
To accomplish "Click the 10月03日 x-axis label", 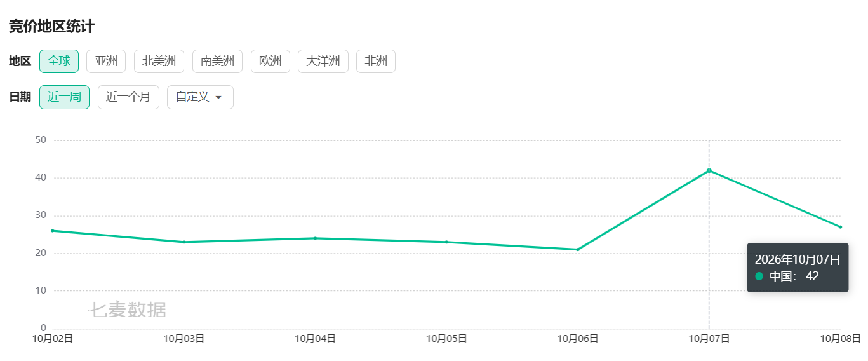I will pos(184,339).
